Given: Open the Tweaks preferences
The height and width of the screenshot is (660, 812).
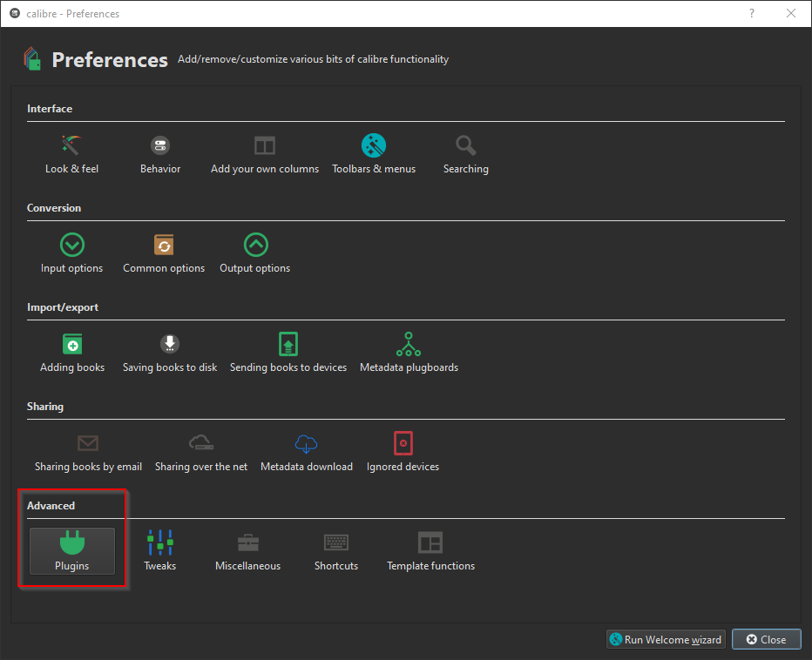Looking at the screenshot, I should [x=160, y=551].
